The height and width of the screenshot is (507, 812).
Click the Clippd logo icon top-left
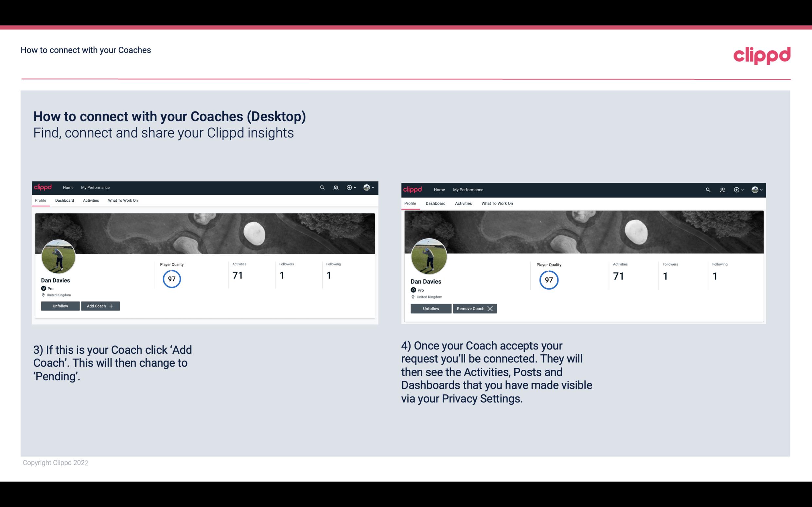tap(44, 187)
